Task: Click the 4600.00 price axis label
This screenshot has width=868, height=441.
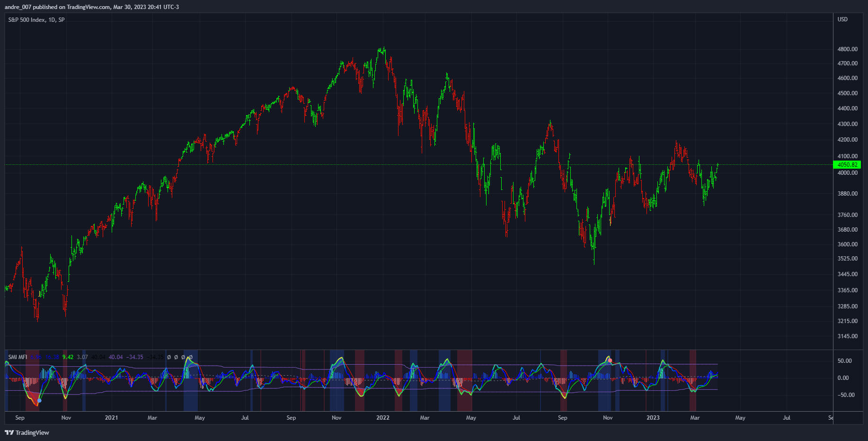Action: tap(847, 78)
